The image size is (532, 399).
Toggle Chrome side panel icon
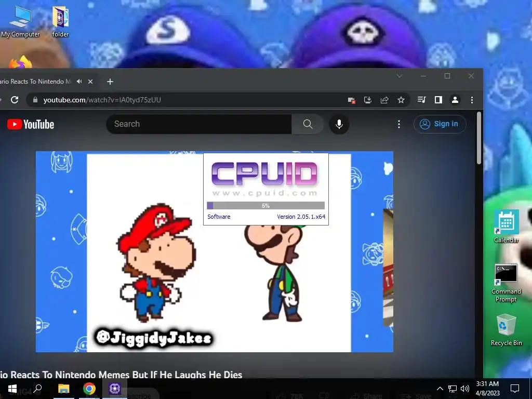click(x=438, y=100)
